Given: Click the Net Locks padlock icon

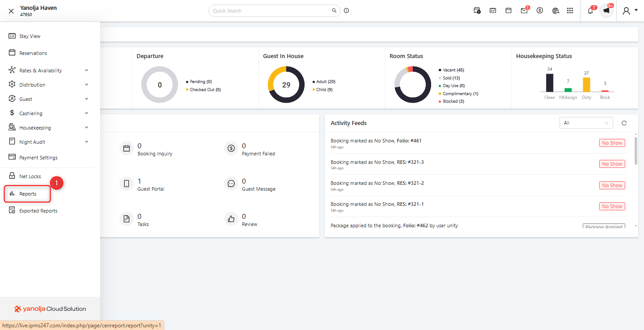Looking at the screenshot, I should click(x=12, y=176).
